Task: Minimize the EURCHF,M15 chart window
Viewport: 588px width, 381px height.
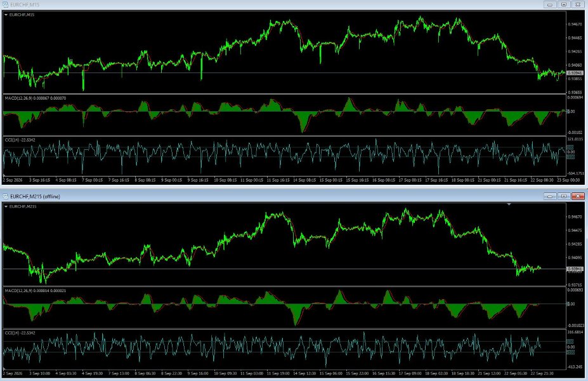Action: (550, 4)
